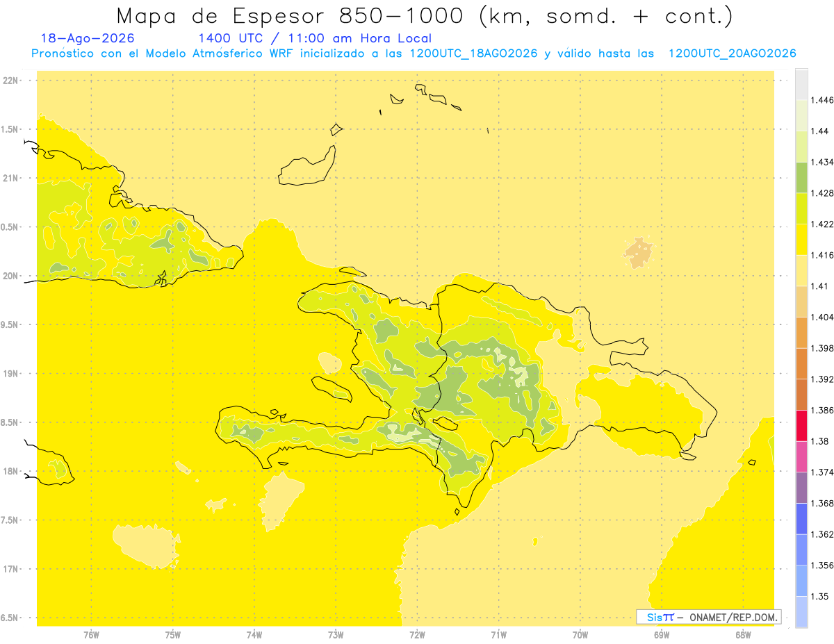The width and height of the screenshot is (834, 644).
Task: Click the legend value '1.44'
Action: coord(819,131)
